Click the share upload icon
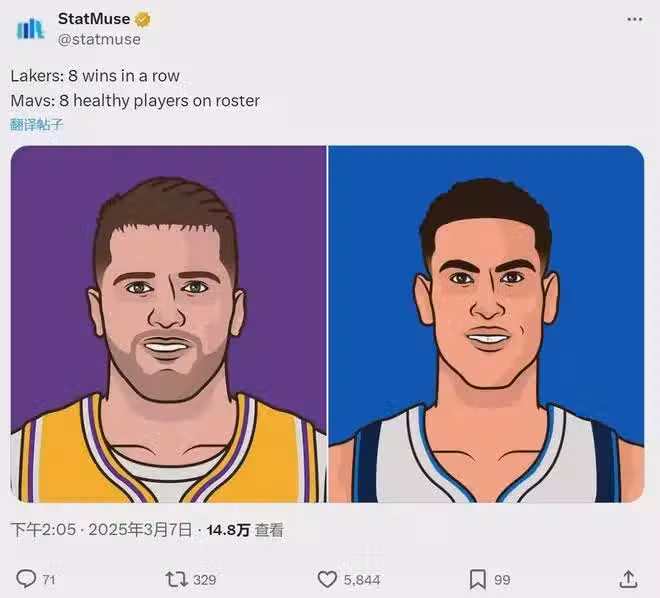Image resolution: width=660 pixels, height=598 pixels. click(628, 579)
